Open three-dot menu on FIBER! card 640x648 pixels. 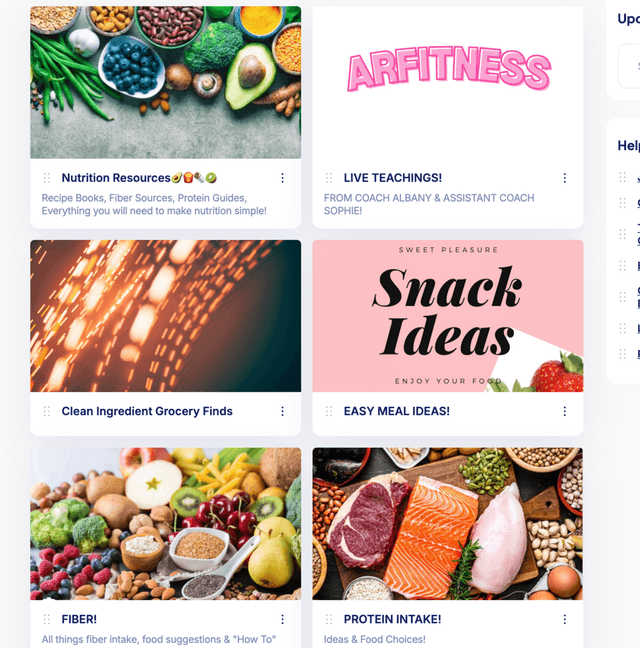282,619
